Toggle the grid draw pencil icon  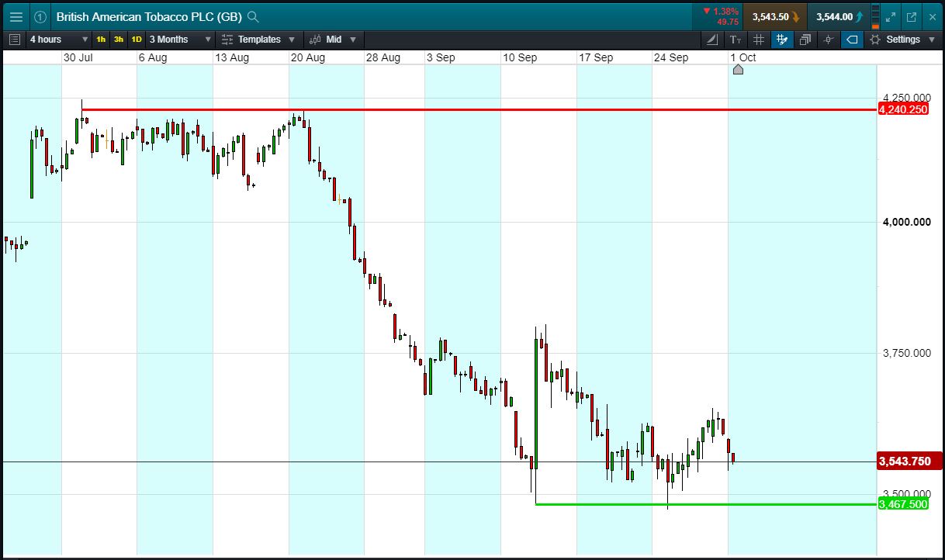[x=782, y=40]
